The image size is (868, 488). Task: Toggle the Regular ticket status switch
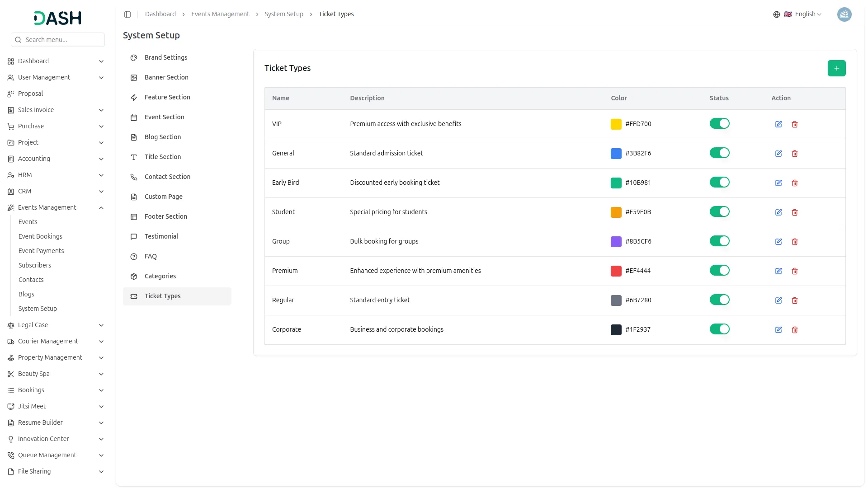coord(719,300)
